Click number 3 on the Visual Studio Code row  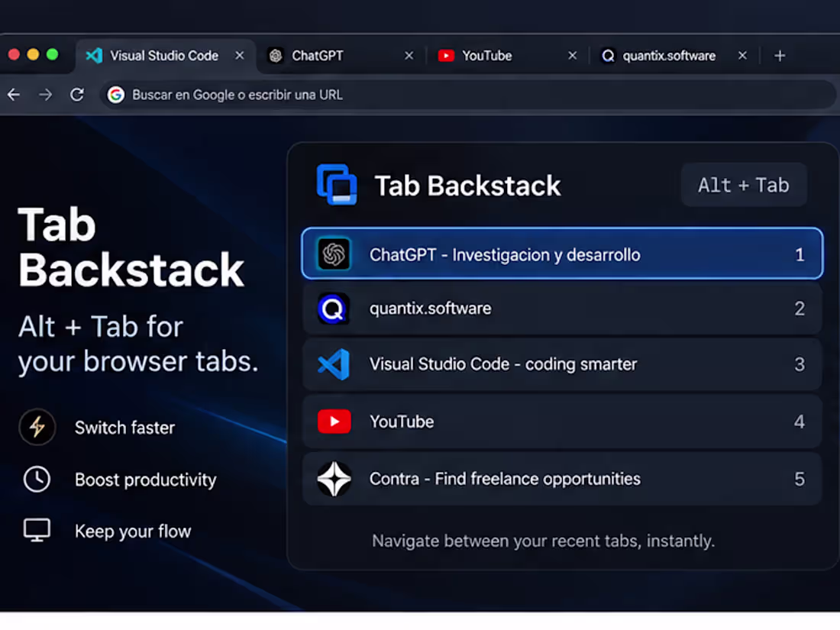coord(800,364)
